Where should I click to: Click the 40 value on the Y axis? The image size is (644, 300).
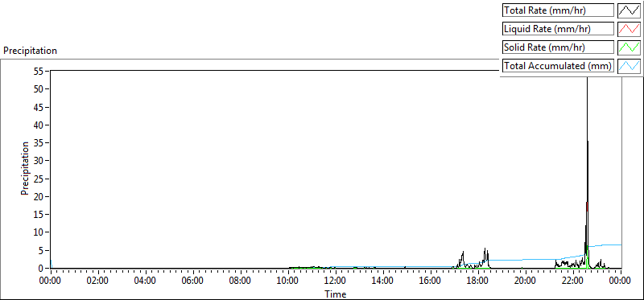[x=39, y=125]
